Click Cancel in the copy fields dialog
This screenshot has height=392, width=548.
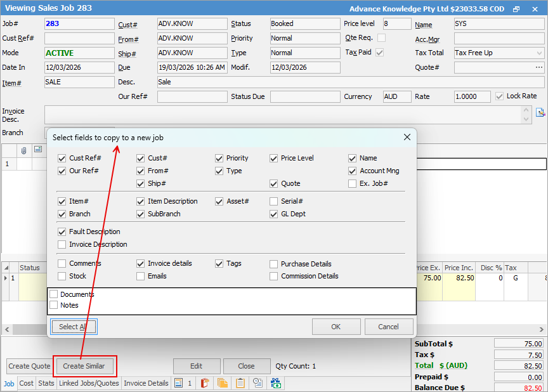[389, 327]
